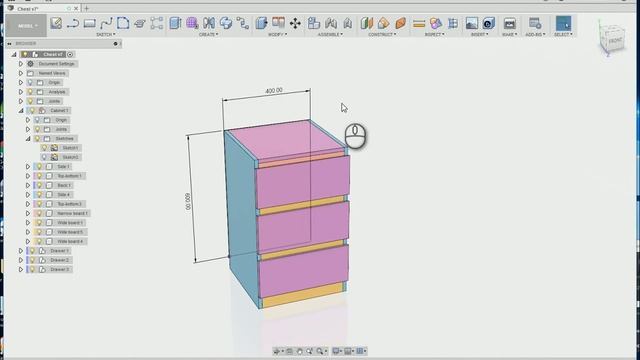The width and height of the screenshot is (640, 360).
Task: Select the Rectangle sketch tool
Action: (89, 23)
